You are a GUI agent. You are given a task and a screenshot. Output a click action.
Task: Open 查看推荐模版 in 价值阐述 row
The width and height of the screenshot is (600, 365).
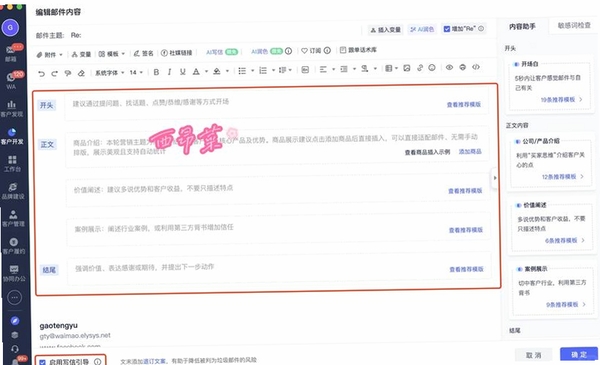click(465, 191)
